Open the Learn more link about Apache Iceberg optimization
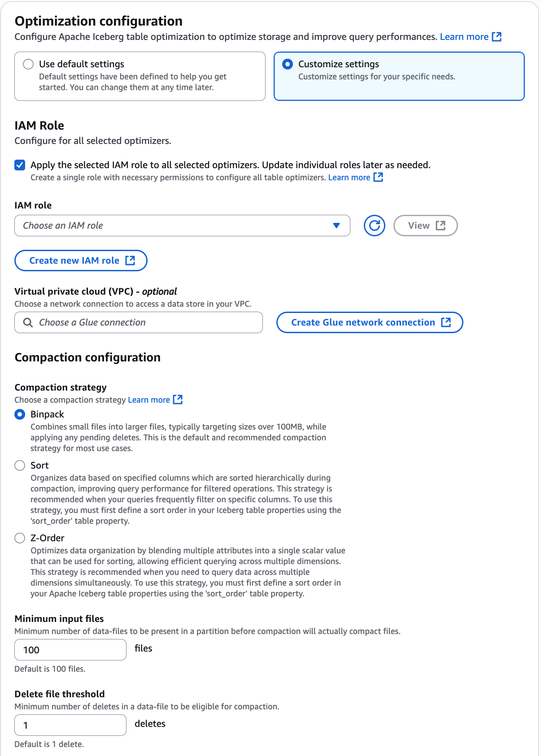541x756 pixels. coord(464,37)
